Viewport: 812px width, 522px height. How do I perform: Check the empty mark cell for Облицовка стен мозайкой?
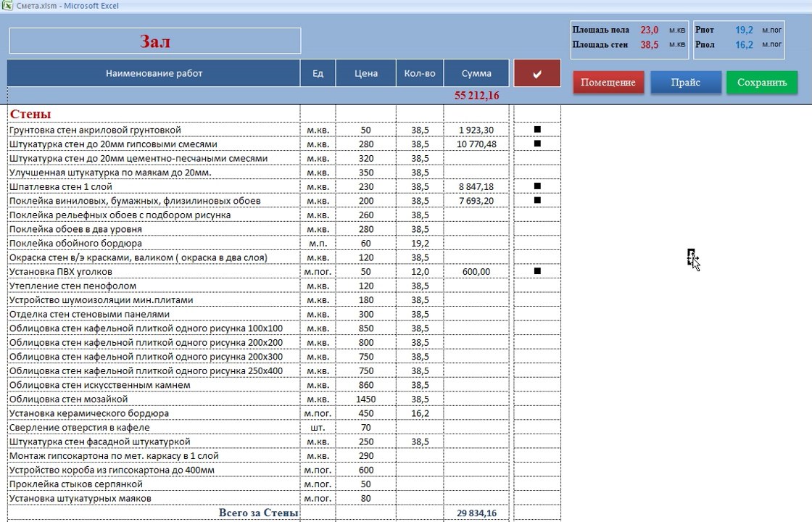tap(537, 399)
